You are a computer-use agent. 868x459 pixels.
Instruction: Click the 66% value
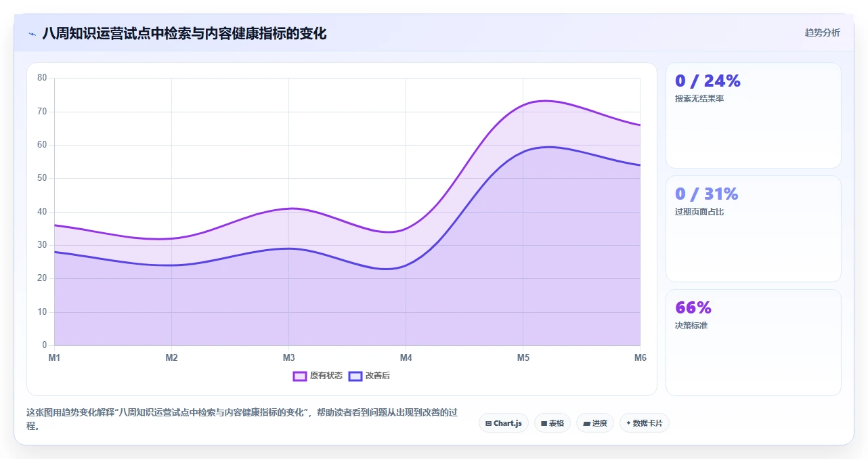pos(693,307)
